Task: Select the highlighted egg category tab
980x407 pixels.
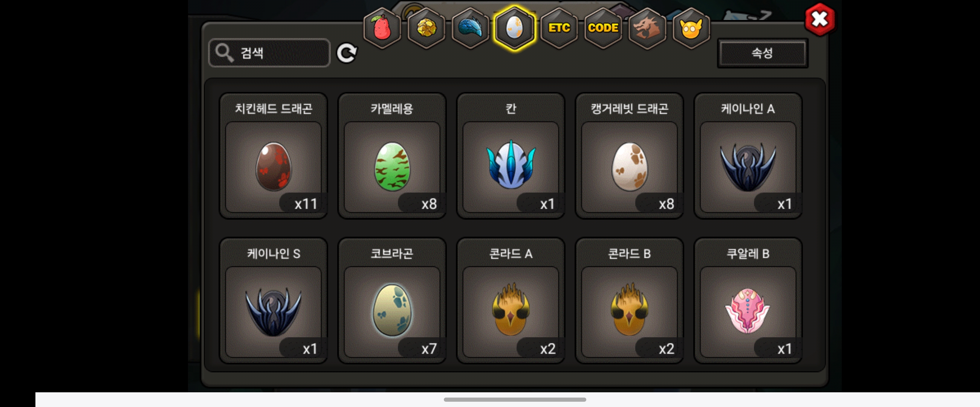Action: [514, 28]
